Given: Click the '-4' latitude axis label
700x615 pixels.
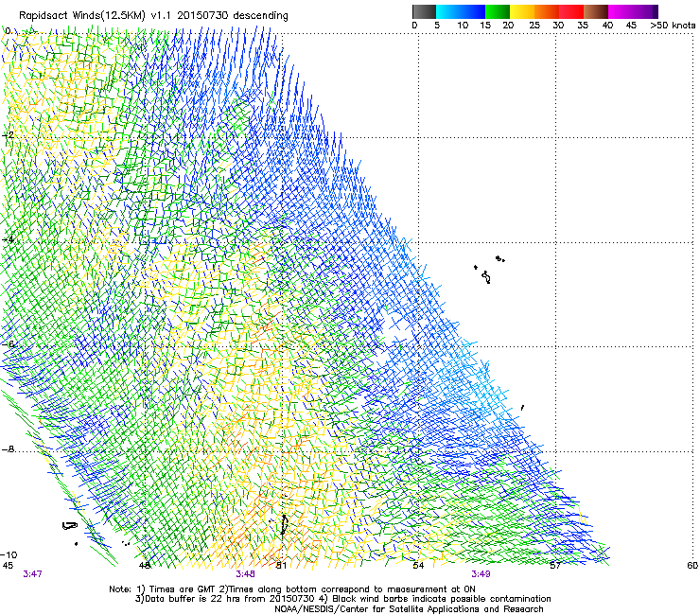Looking at the screenshot, I should tap(8, 239).
